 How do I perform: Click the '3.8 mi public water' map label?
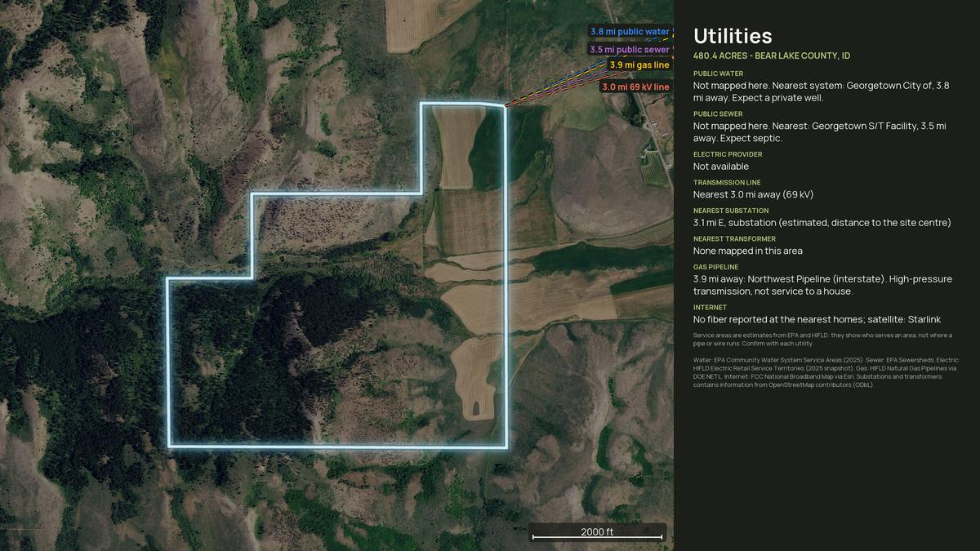pos(630,32)
